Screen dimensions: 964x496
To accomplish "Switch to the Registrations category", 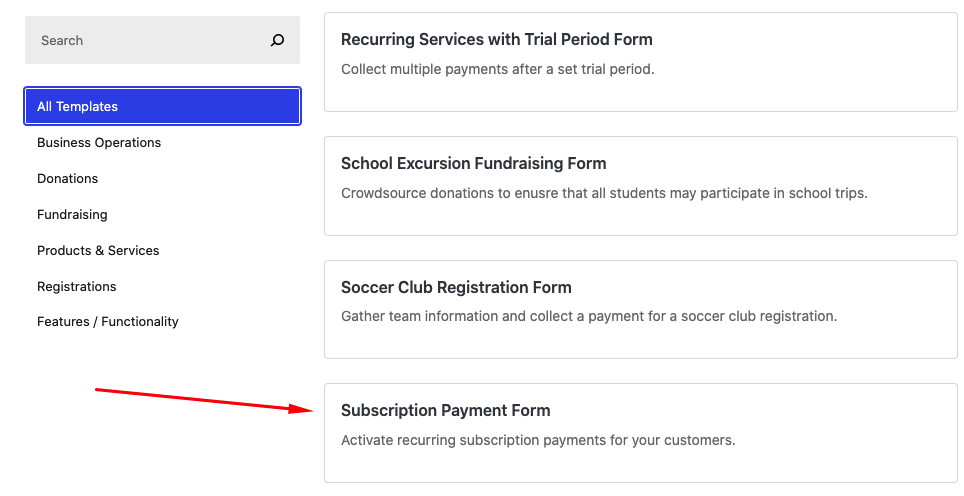I will pyautogui.click(x=77, y=287).
